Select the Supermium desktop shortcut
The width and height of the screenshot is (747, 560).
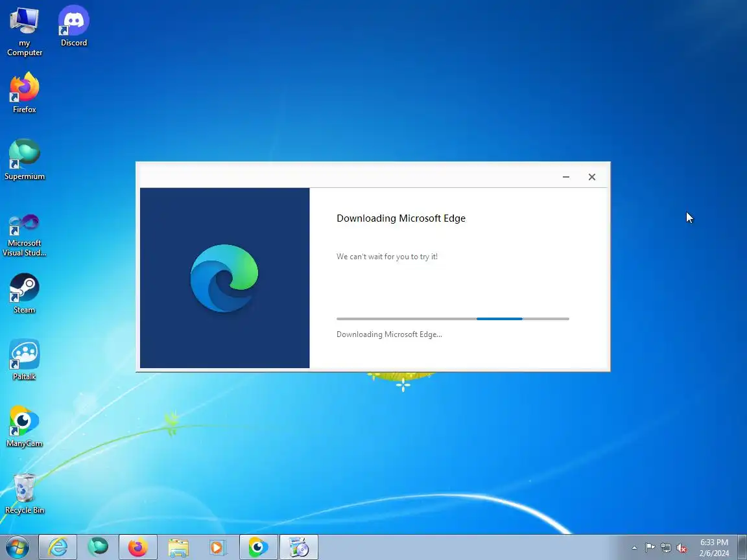pyautogui.click(x=24, y=159)
